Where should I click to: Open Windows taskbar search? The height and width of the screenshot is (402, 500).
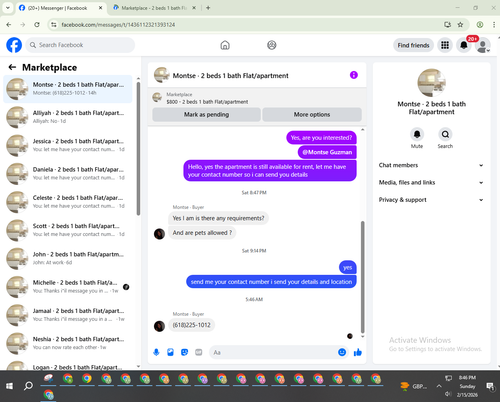[x=29, y=386]
